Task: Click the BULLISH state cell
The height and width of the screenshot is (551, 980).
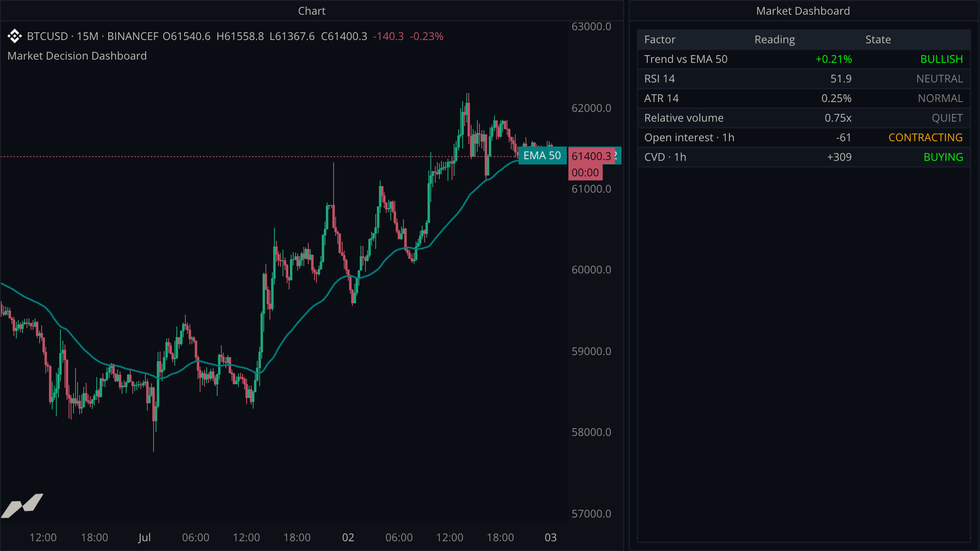Action: click(942, 59)
